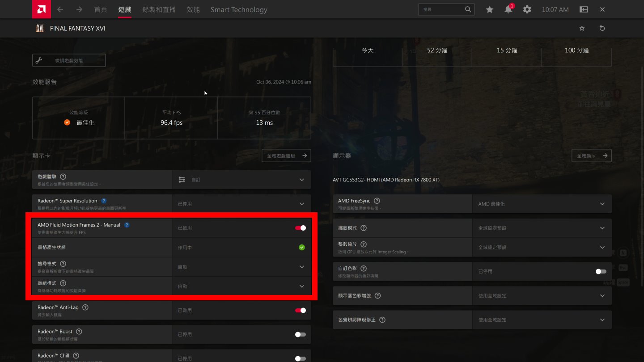Favorite FINAL FANTASY XVI star icon
The width and height of the screenshot is (644, 362).
(582, 28)
